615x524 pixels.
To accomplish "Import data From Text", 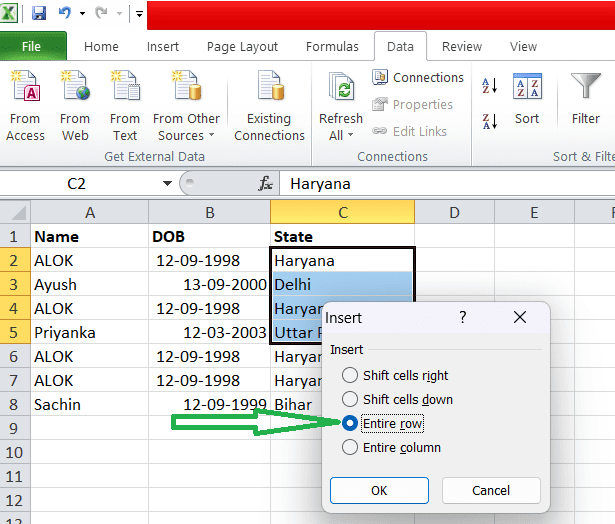I will pyautogui.click(x=125, y=106).
